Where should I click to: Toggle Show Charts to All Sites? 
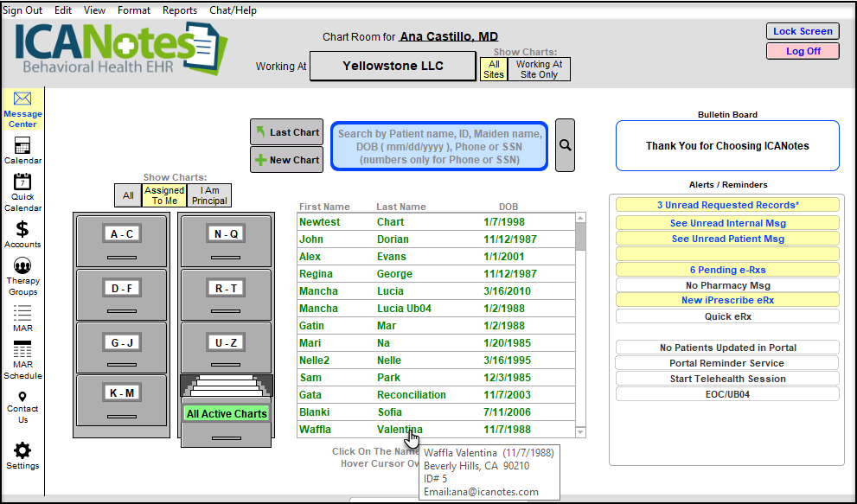[494, 69]
